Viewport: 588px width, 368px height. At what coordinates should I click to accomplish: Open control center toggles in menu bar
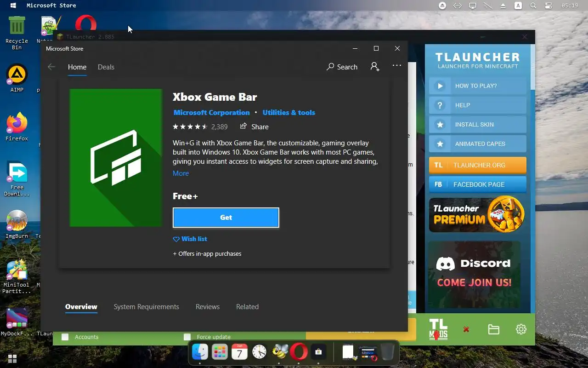548,6
